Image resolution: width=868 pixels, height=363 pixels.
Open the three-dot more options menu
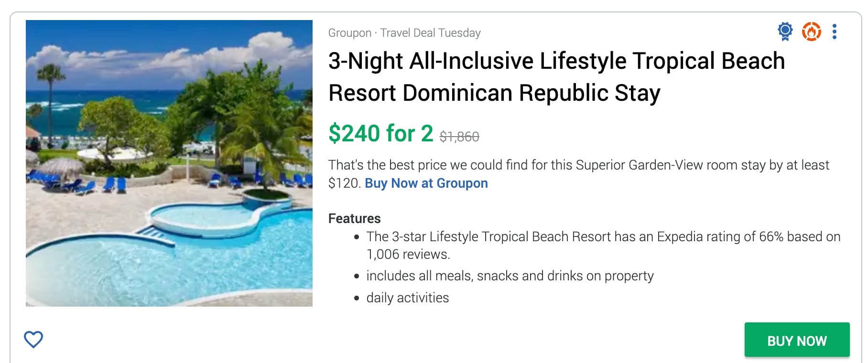coord(834,32)
